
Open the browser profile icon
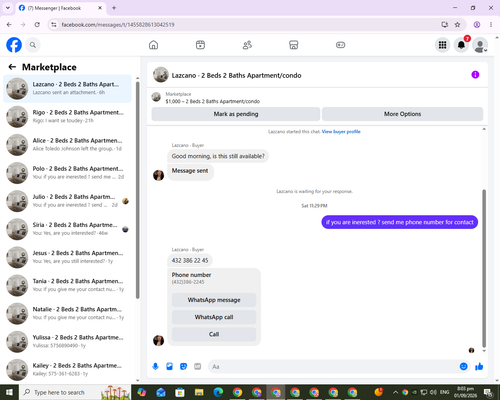tap(477, 24)
